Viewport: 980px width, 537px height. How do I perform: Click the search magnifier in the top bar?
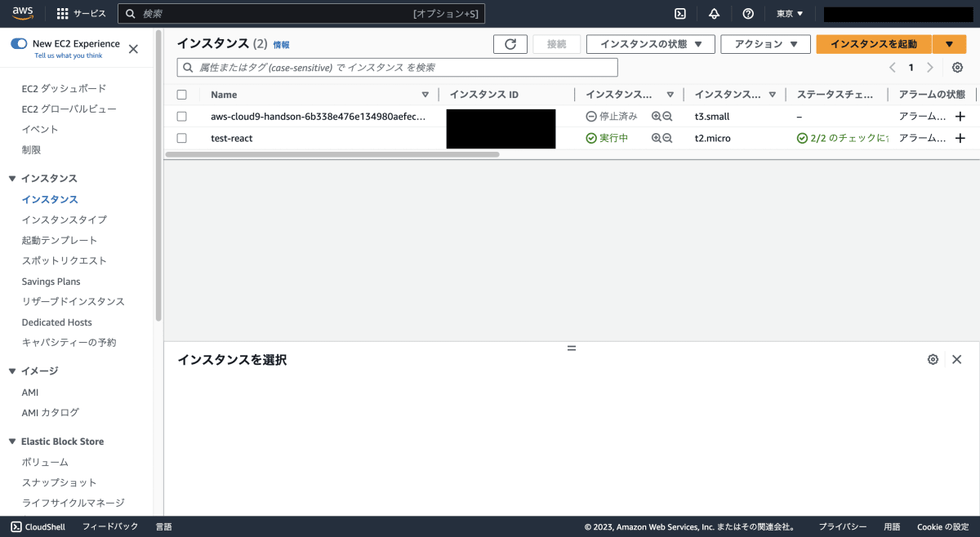pyautogui.click(x=131, y=13)
